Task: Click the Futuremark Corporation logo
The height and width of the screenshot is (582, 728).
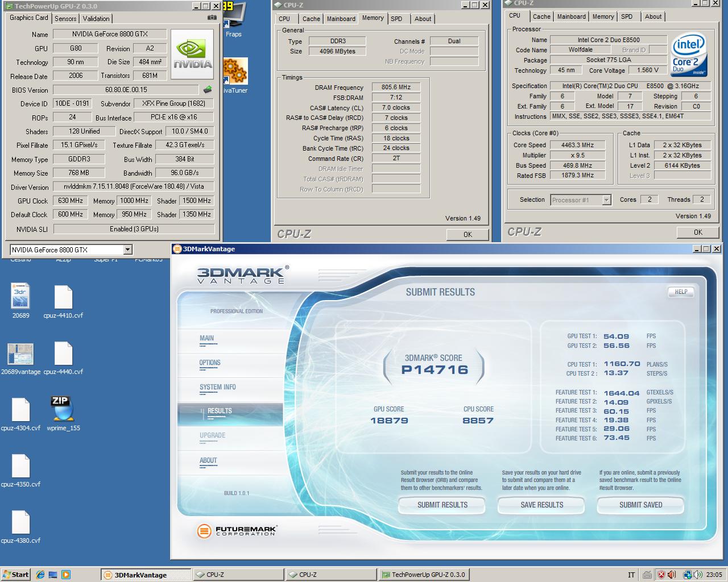Action: pos(237,531)
